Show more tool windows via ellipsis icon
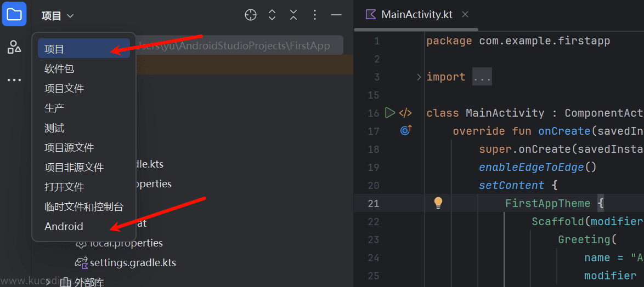This screenshot has height=287, width=644. (14, 80)
